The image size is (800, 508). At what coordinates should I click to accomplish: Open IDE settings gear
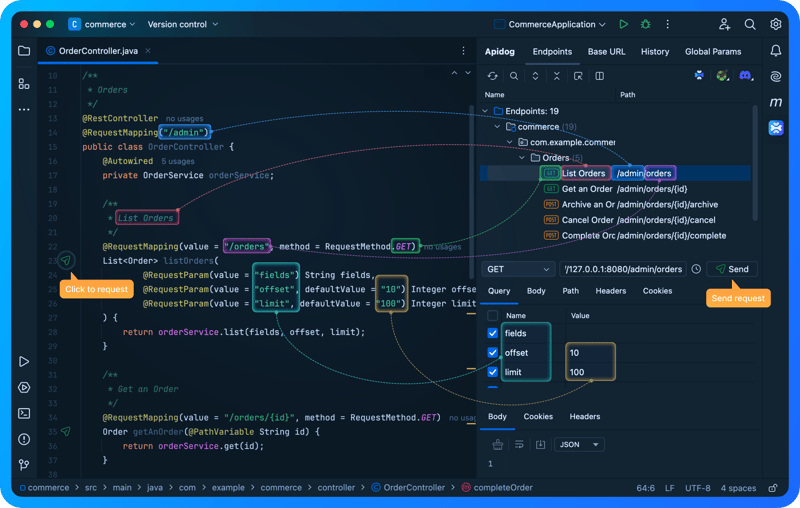point(776,24)
